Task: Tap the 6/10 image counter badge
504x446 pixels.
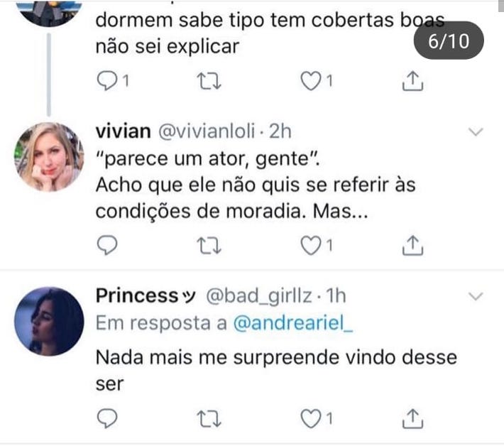Action: point(449,40)
